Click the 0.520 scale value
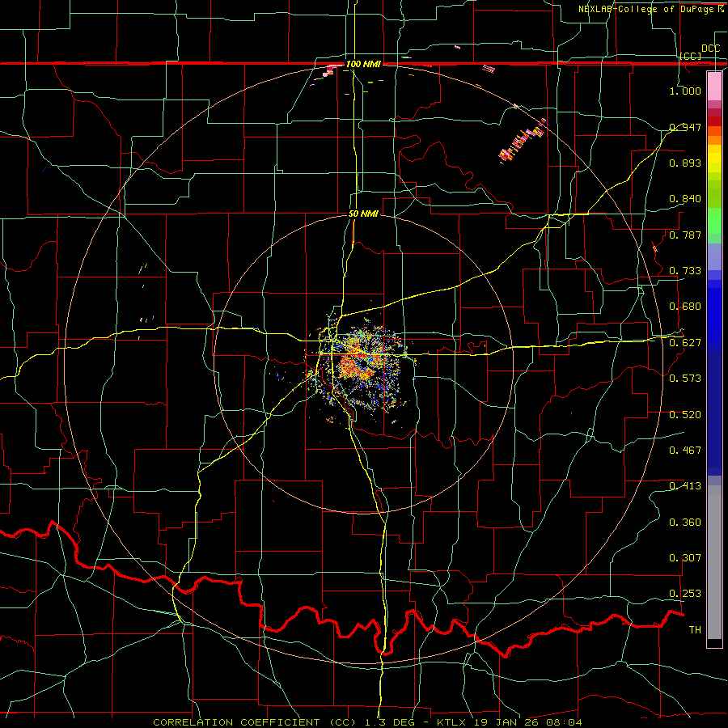Viewport: 728px width, 728px height. coord(685,414)
